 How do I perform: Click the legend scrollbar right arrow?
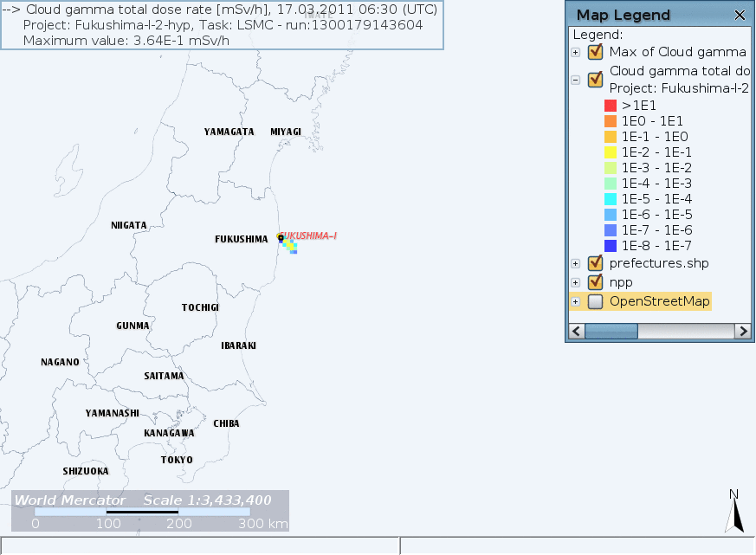[x=742, y=332]
